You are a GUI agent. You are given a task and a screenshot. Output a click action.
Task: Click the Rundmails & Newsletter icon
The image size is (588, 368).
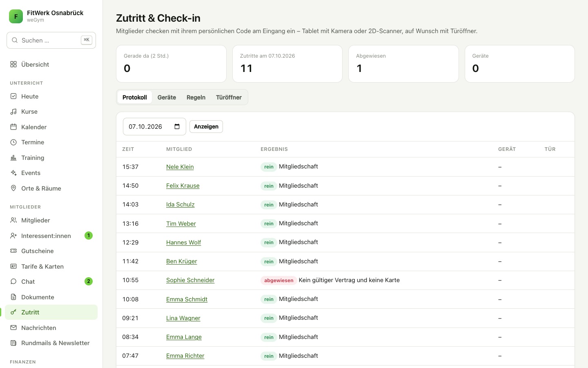(x=13, y=343)
